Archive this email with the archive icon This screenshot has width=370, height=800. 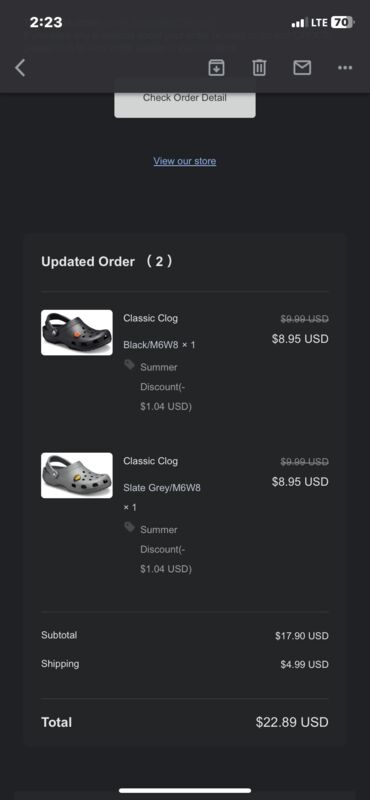[216, 67]
